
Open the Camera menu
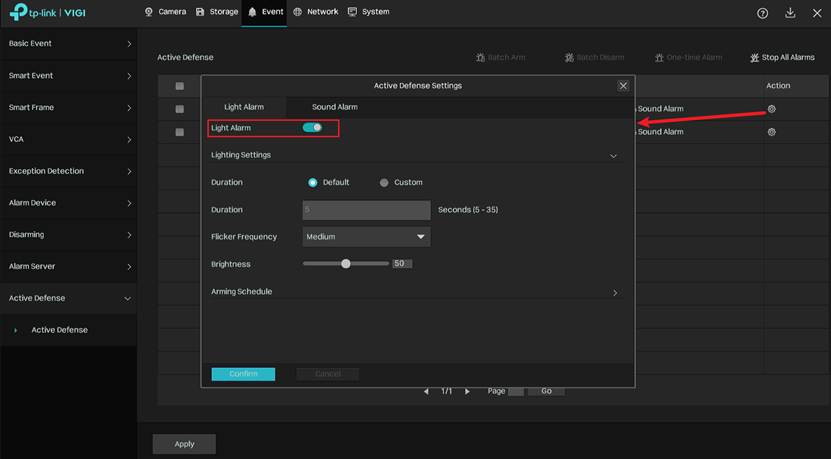pyautogui.click(x=165, y=12)
